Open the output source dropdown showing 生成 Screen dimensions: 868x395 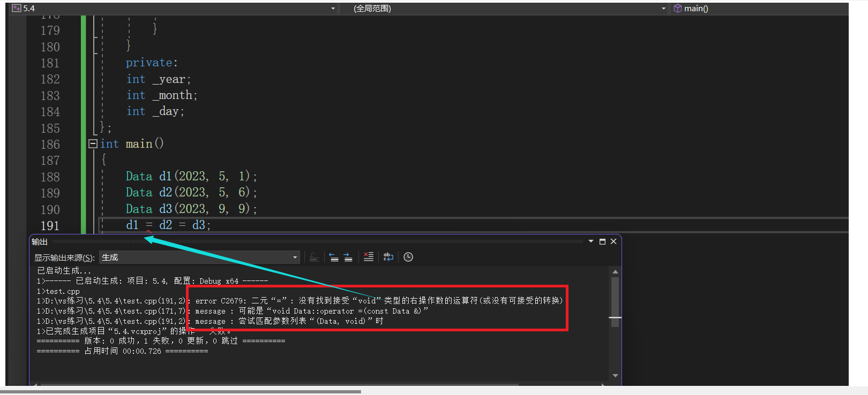(x=200, y=257)
